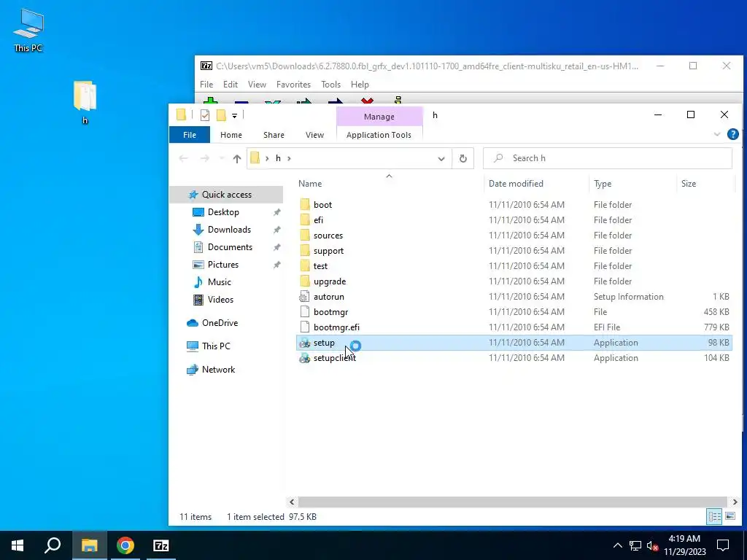Select the autorun setup information file
Image resolution: width=747 pixels, height=560 pixels.
[514, 297]
